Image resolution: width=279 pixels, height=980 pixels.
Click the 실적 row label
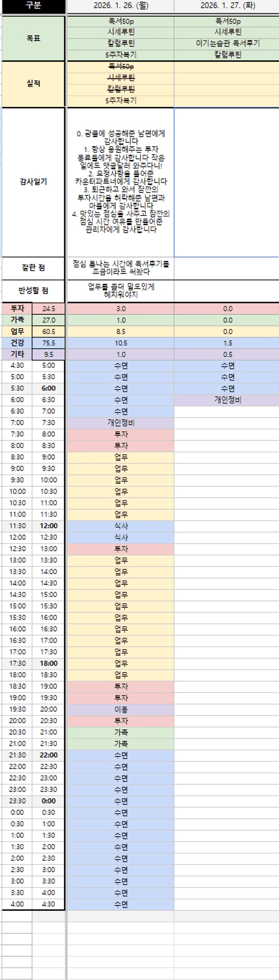point(33,84)
